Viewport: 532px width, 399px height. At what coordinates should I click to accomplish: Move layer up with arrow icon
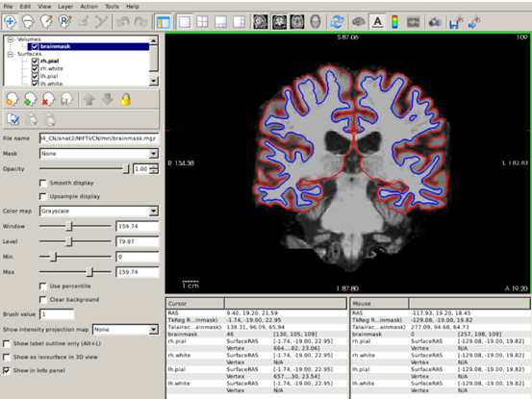(x=89, y=100)
